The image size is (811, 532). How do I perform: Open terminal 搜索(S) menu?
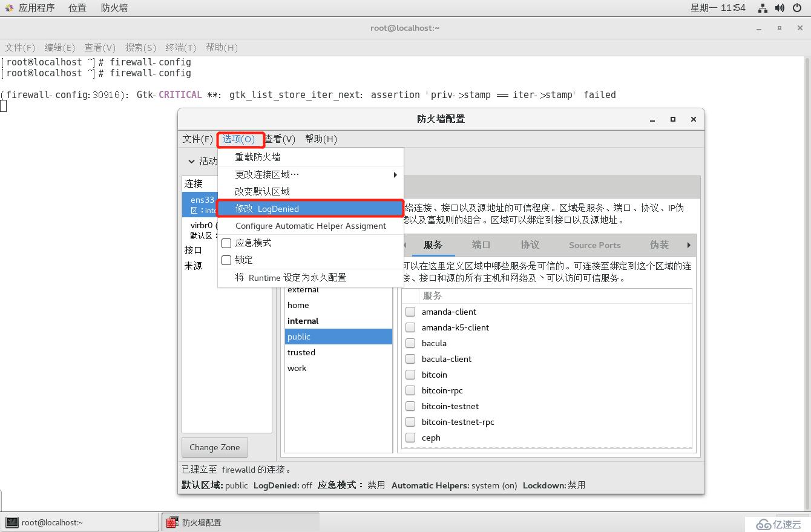140,47
